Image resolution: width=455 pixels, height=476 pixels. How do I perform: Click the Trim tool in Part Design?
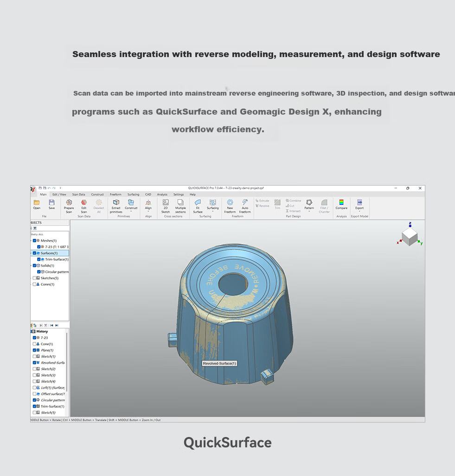click(x=277, y=204)
